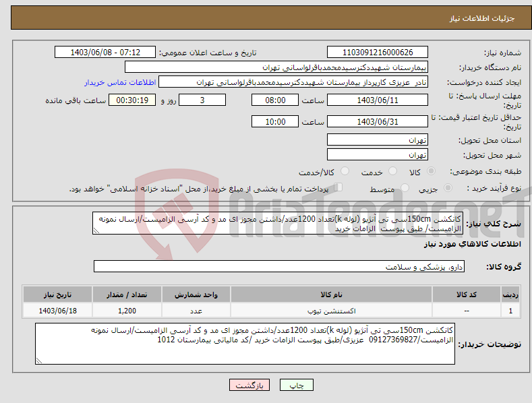Click the شماره نیاز field 1103091216000626
This screenshot has width=532, height=403.
pos(378,53)
